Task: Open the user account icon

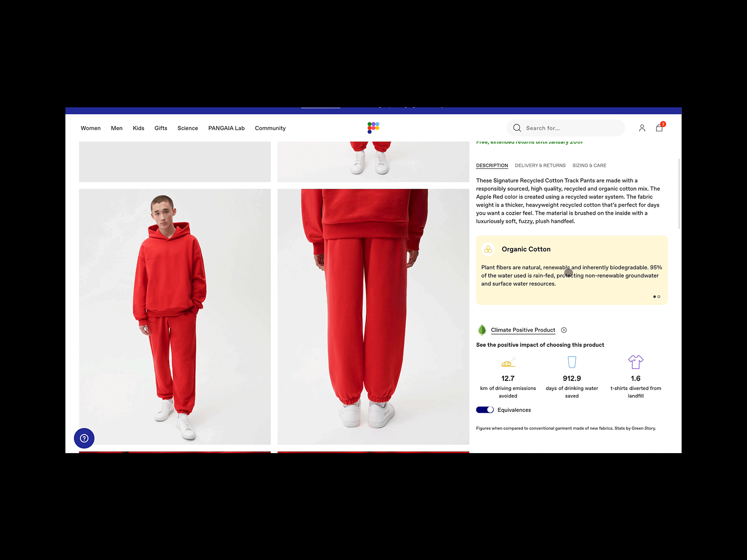Action: (x=642, y=128)
